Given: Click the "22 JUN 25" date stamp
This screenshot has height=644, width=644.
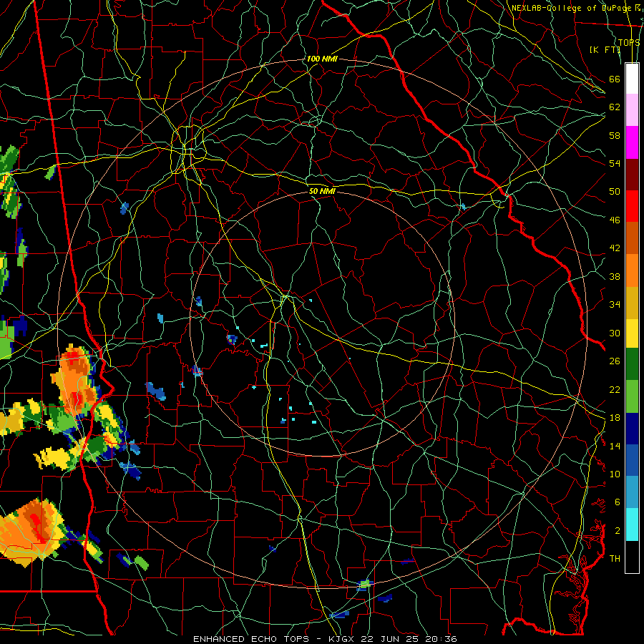Looking at the screenshot, I should pos(391,639).
